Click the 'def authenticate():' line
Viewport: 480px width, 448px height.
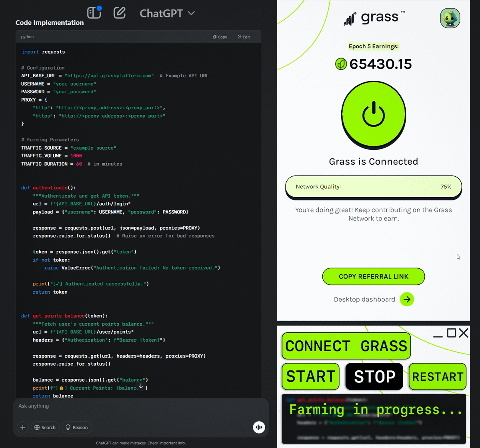pyautogui.click(x=48, y=188)
